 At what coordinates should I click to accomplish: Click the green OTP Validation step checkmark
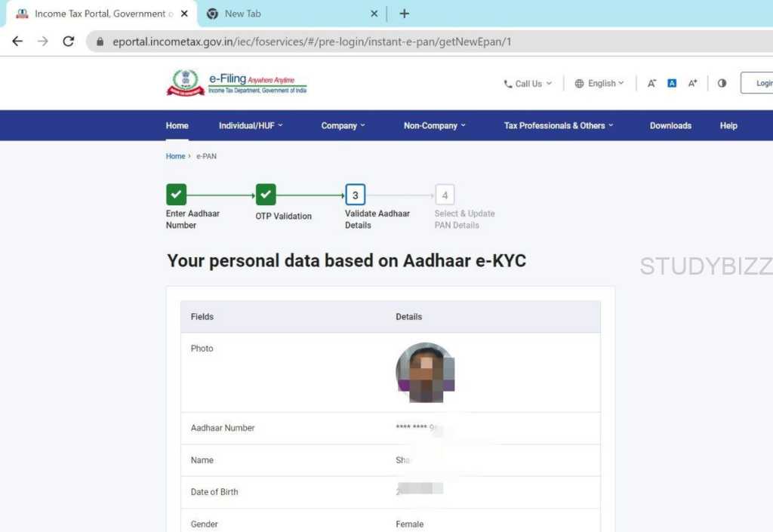tap(266, 195)
